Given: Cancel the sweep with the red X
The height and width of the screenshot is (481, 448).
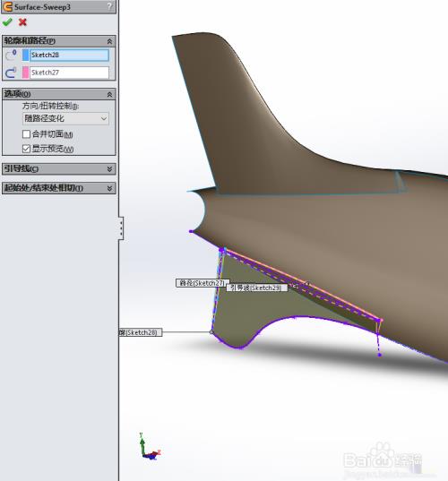Looking at the screenshot, I should [22, 22].
